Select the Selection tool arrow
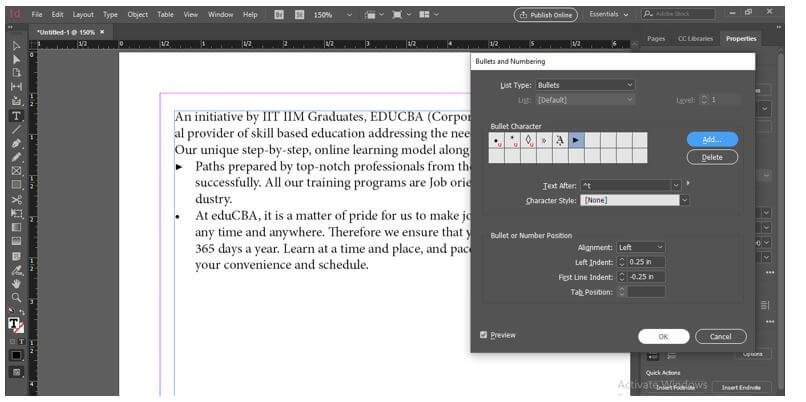This screenshot has height=402, width=806. click(16, 46)
